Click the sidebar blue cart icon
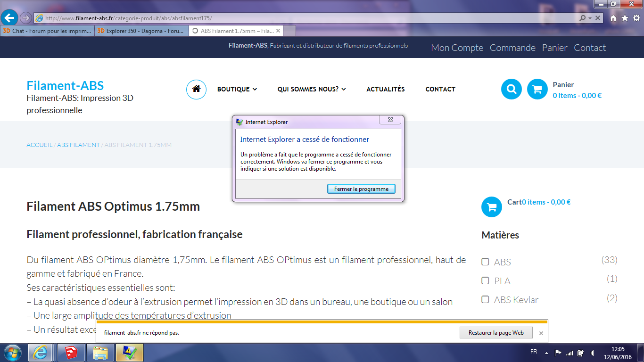Screen dimensions: 644x362 [x=492, y=207]
